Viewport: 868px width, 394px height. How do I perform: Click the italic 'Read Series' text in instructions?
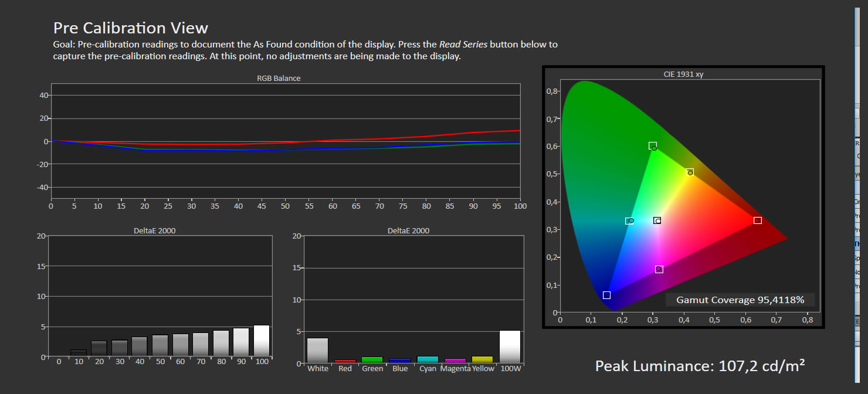(x=463, y=45)
